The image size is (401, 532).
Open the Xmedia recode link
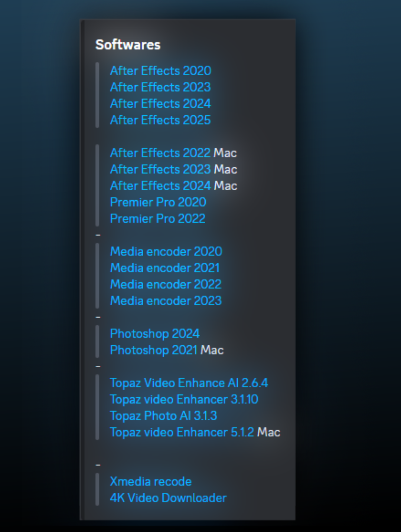(151, 481)
